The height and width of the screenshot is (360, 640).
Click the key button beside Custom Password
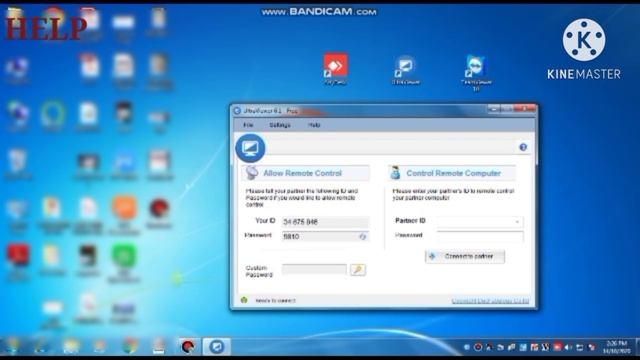click(358, 269)
